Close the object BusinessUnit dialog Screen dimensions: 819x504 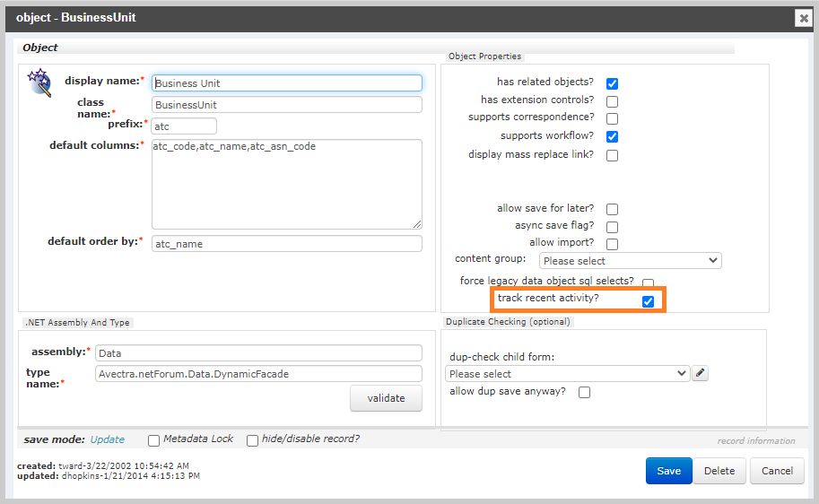pyautogui.click(x=804, y=18)
